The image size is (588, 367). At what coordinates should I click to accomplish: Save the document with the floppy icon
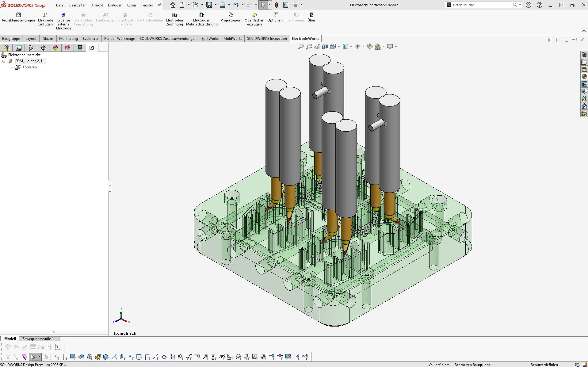(209, 5)
